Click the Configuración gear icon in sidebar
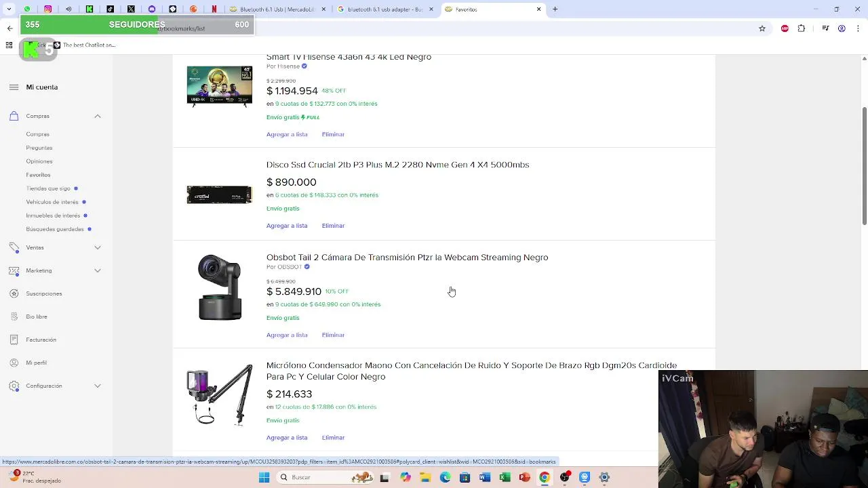868x488 pixels. click(x=14, y=386)
